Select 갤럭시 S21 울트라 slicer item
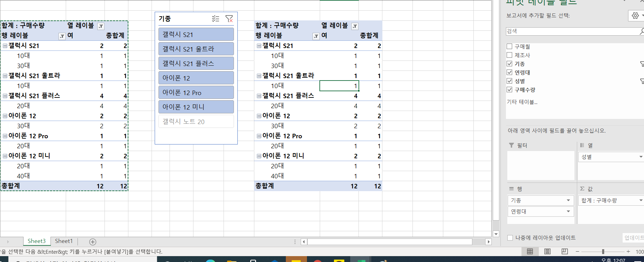This screenshot has height=262, width=644. point(196,49)
